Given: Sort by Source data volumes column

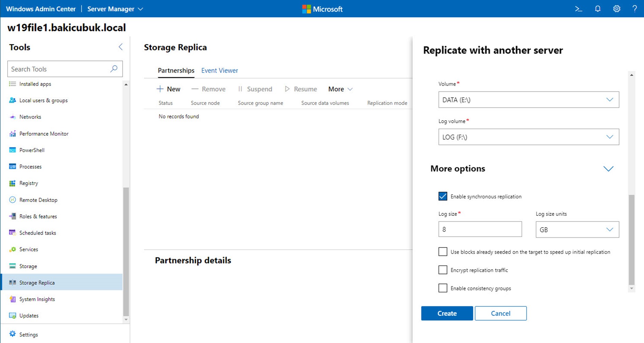Looking at the screenshot, I should [325, 103].
